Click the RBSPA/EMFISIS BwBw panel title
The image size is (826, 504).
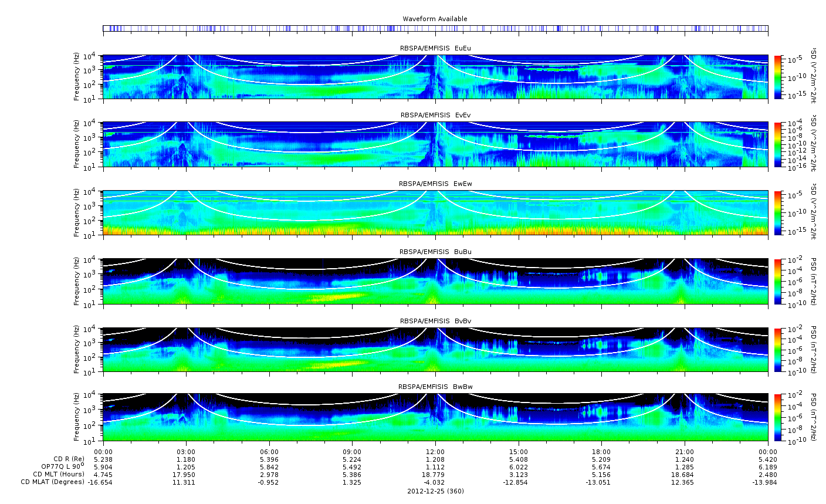tap(435, 387)
